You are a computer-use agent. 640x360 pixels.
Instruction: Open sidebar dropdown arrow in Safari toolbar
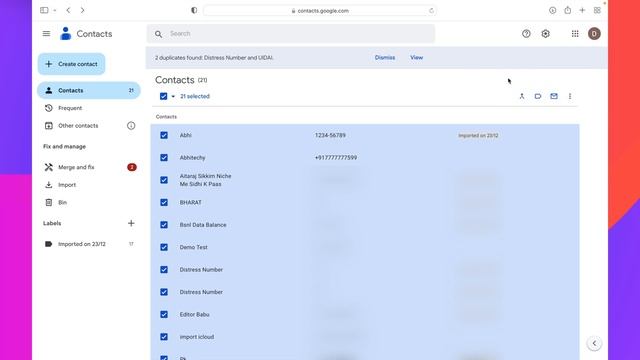point(55,10)
